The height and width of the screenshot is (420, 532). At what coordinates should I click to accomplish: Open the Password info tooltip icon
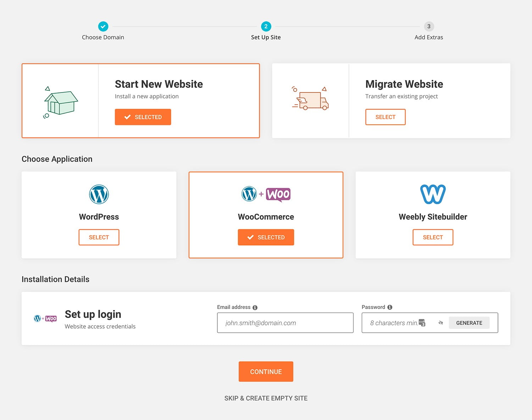point(390,307)
